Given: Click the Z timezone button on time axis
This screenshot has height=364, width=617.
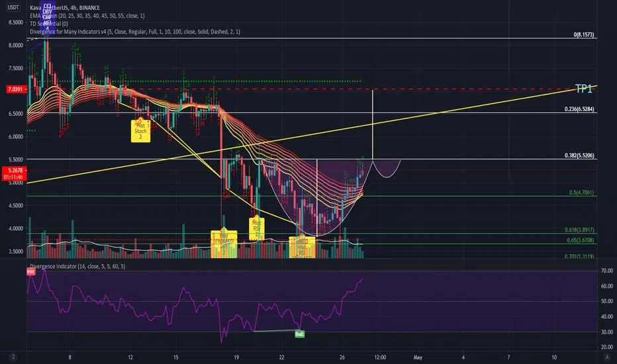Looking at the screenshot, I should (x=13, y=357).
